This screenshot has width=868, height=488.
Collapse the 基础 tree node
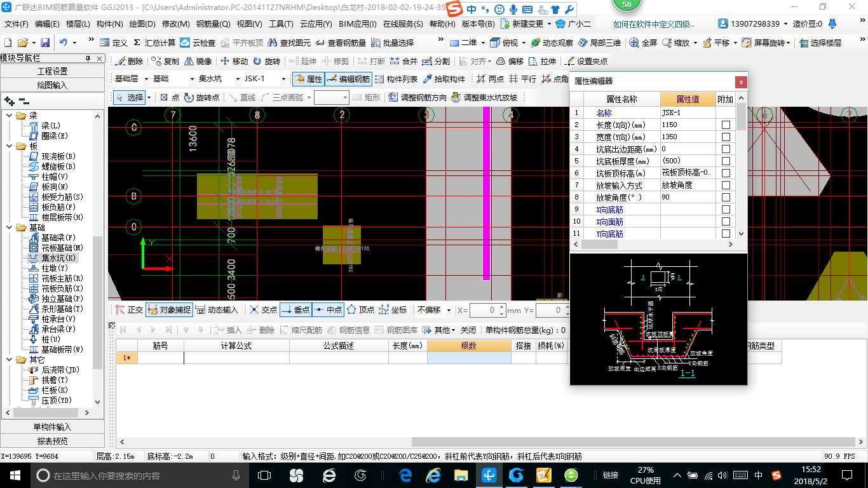[x=9, y=227]
